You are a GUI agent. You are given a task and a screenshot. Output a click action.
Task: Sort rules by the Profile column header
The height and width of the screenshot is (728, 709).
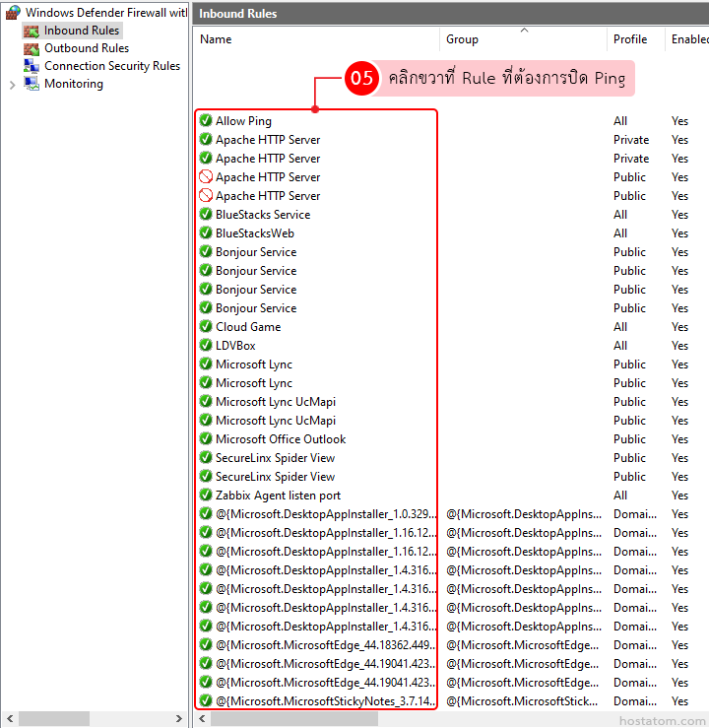click(x=630, y=39)
